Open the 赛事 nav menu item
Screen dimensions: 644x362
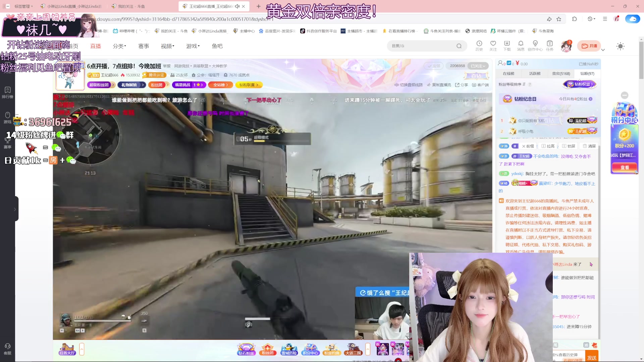coord(144,46)
